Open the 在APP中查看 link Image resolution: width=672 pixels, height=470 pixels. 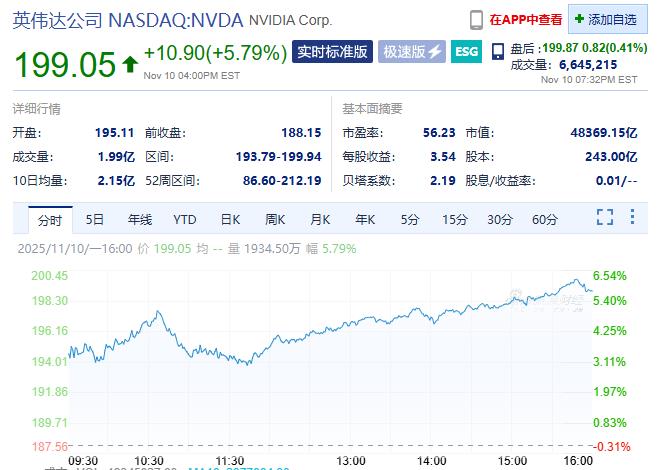point(525,20)
